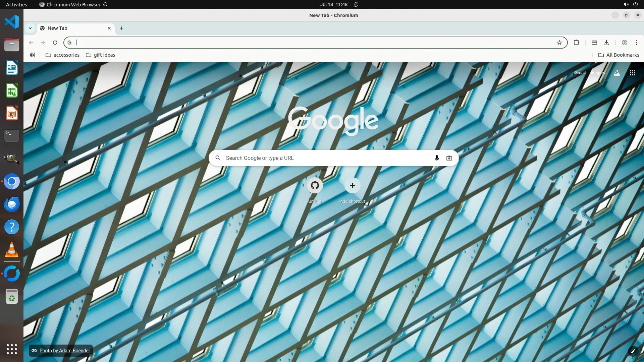This screenshot has width=644, height=362.
Task: Click the profile avatar icon
Action: [625, 43]
